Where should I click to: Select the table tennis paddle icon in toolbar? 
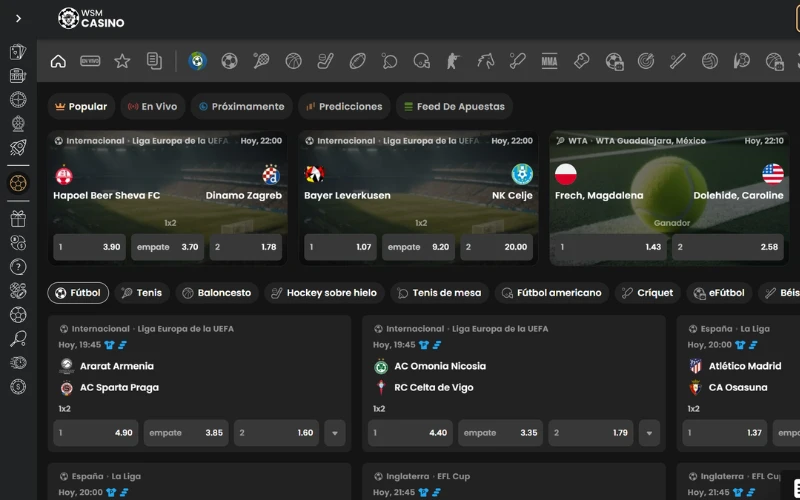tap(389, 61)
